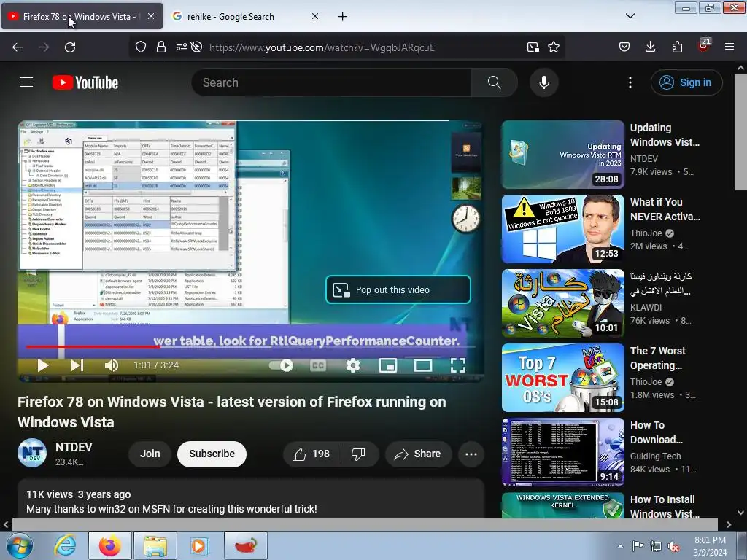Image resolution: width=747 pixels, height=560 pixels.
Task: Focus the YouTube Search field
Action: click(x=332, y=82)
